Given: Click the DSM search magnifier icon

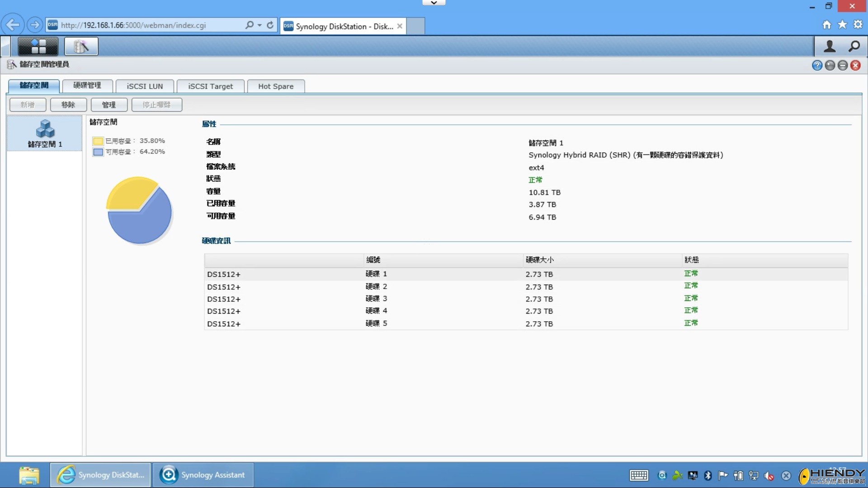Looking at the screenshot, I should (x=854, y=46).
